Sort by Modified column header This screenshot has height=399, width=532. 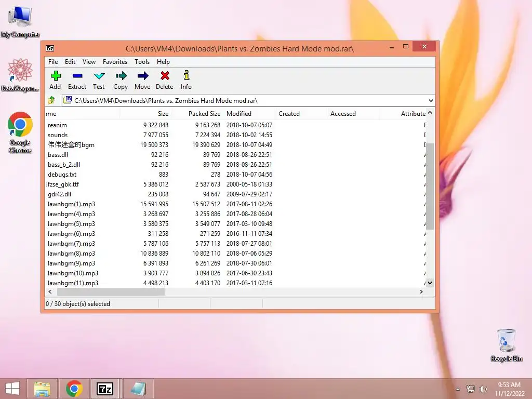(x=249, y=114)
